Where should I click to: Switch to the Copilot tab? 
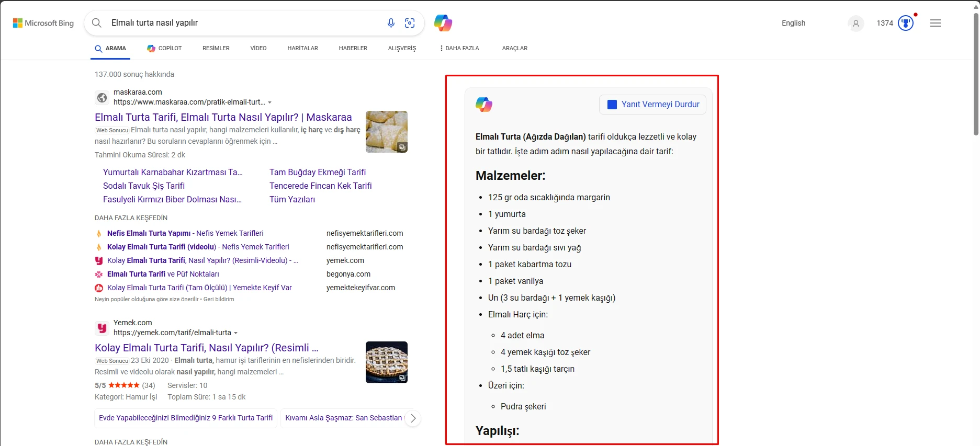164,48
